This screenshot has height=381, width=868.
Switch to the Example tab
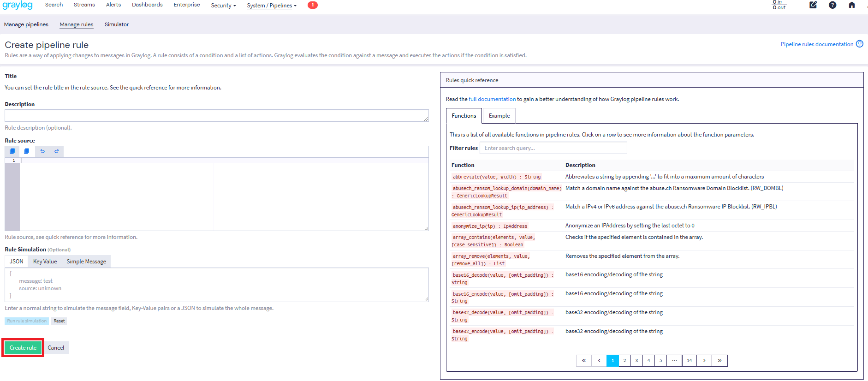499,116
